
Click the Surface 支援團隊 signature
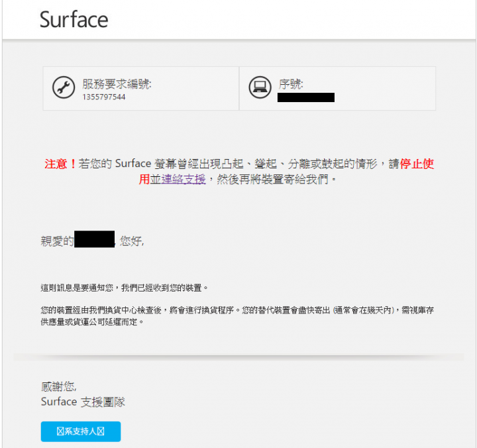pos(83,402)
